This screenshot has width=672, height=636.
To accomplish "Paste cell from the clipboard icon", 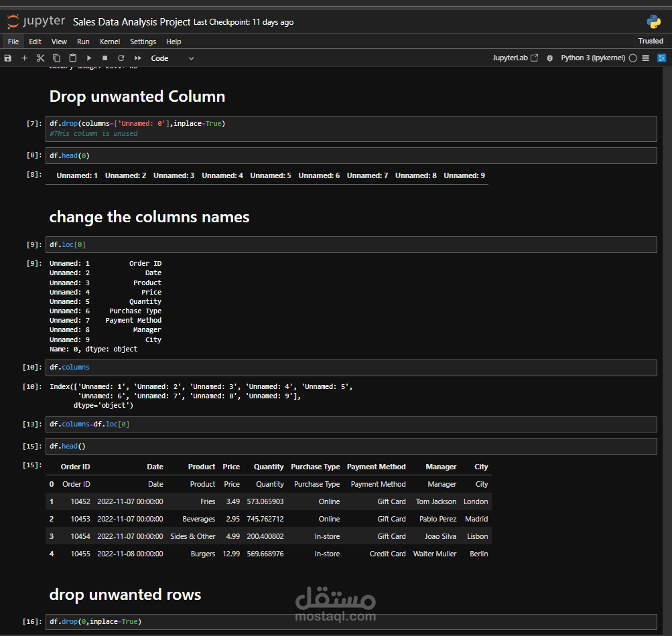I will point(73,58).
